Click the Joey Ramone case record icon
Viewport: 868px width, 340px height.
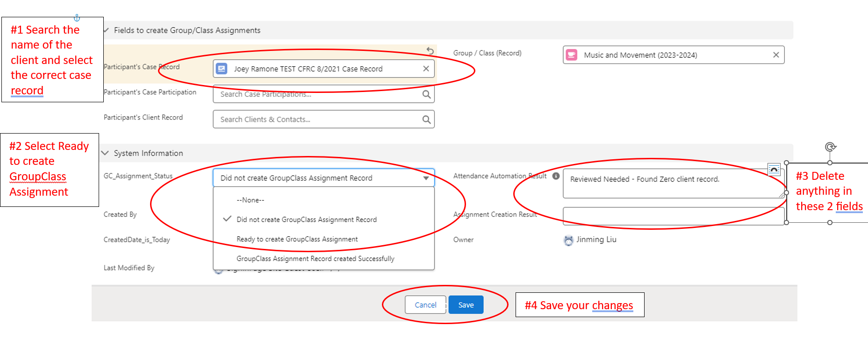click(x=222, y=69)
